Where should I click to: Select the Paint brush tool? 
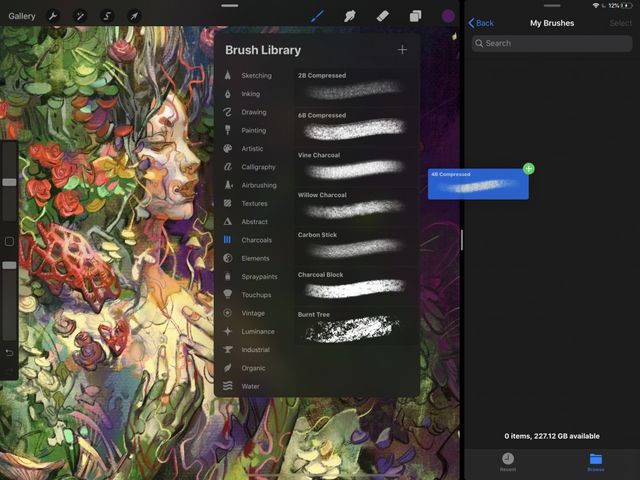coord(317,16)
